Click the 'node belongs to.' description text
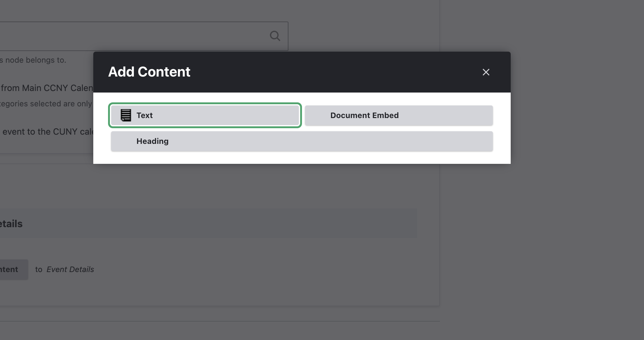 click(35, 60)
